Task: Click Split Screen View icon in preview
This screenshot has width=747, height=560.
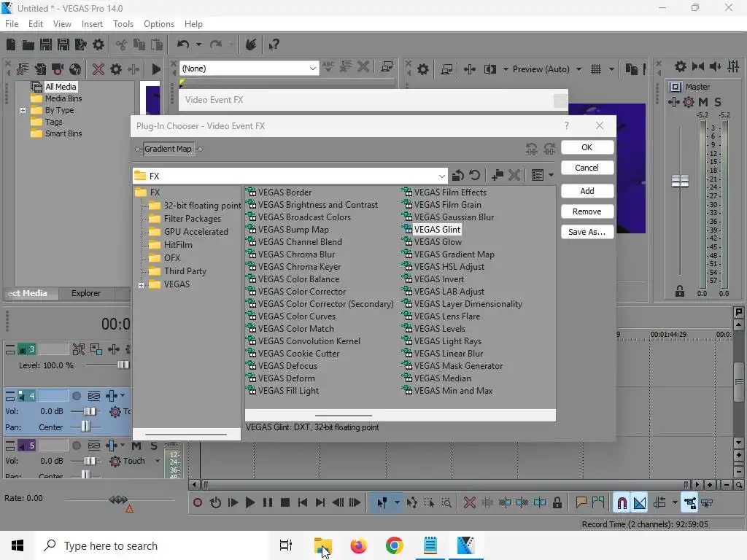Action: coord(489,69)
